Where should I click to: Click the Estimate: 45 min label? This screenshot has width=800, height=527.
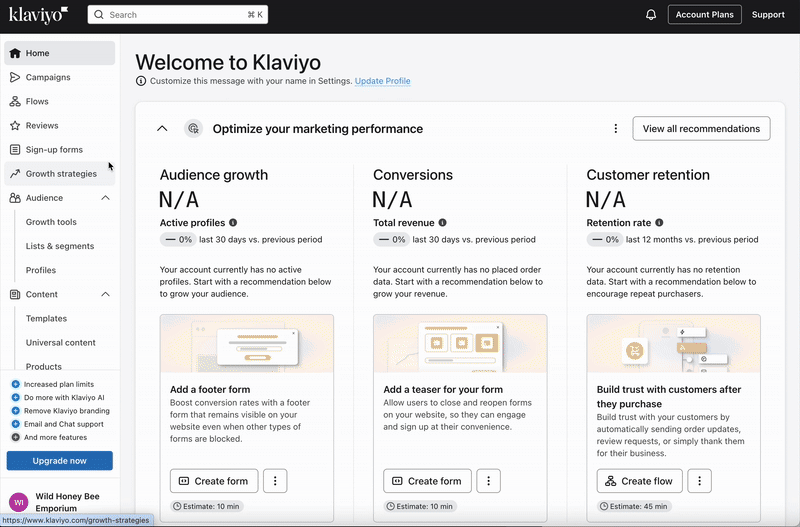tap(634, 507)
